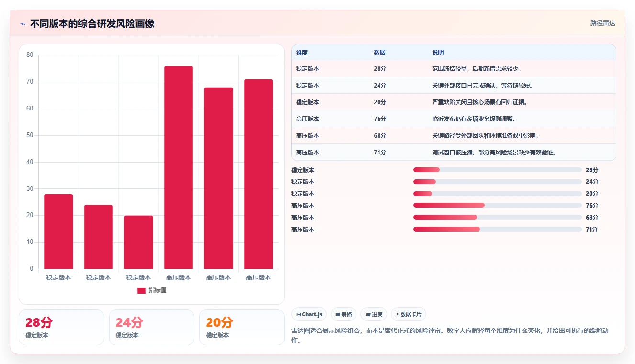Click the chart bar with value 24
The image size is (635, 364).
pos(99,237)
